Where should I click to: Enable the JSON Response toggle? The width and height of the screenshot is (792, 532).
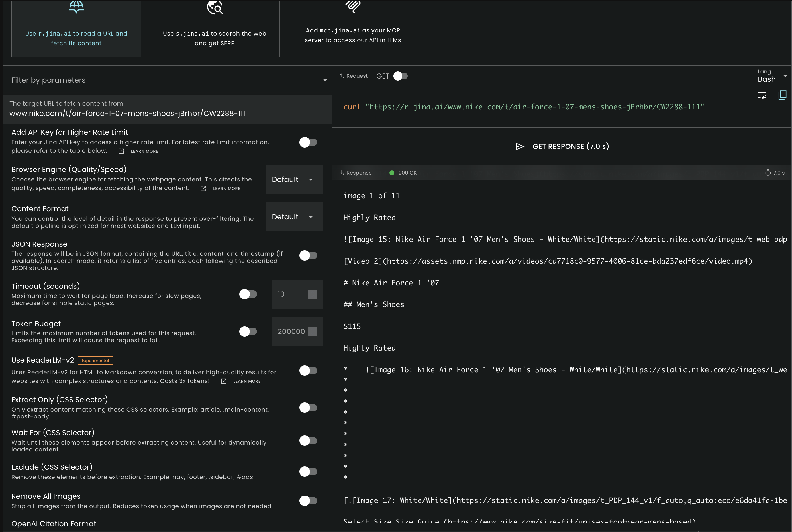pos(308,255)
